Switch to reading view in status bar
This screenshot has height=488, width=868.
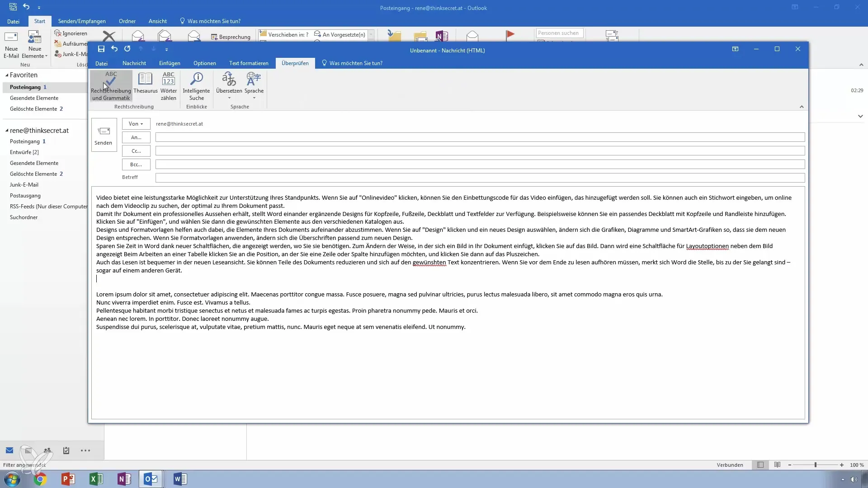click(777, 465)
